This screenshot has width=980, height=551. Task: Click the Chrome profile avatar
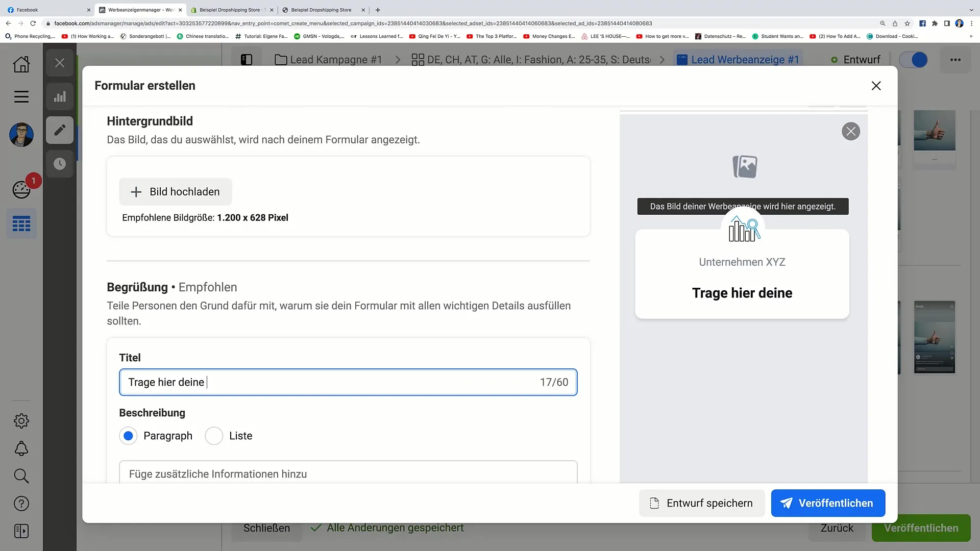(959, 23)
